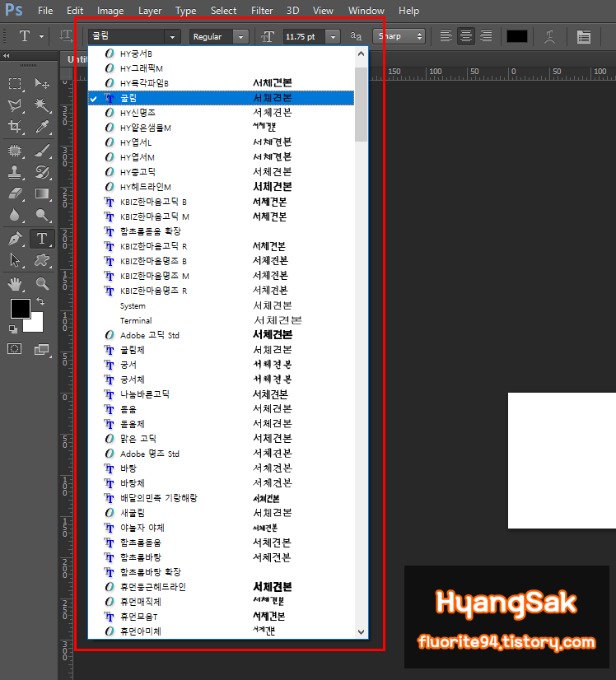Choose the 나눔바른고딕 font

[x=222, y=394]
